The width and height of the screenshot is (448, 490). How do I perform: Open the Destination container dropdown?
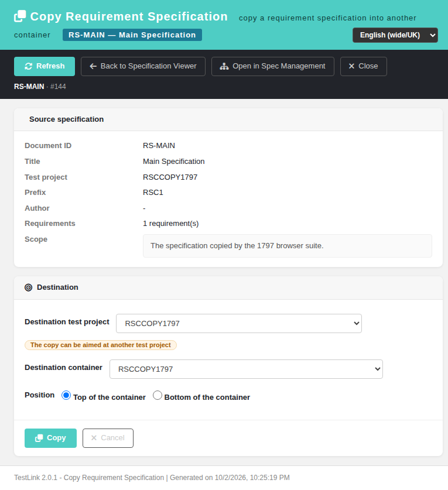click(246, 369)
